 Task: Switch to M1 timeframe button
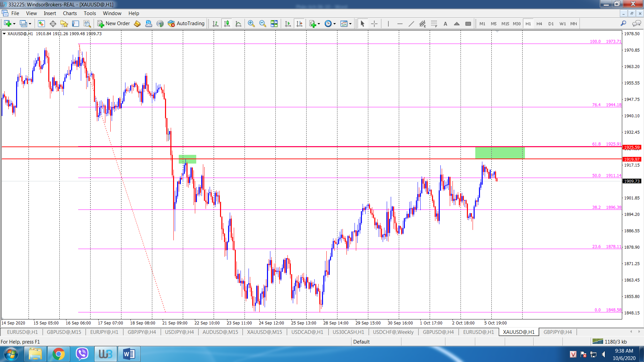(x=482, y=23)
